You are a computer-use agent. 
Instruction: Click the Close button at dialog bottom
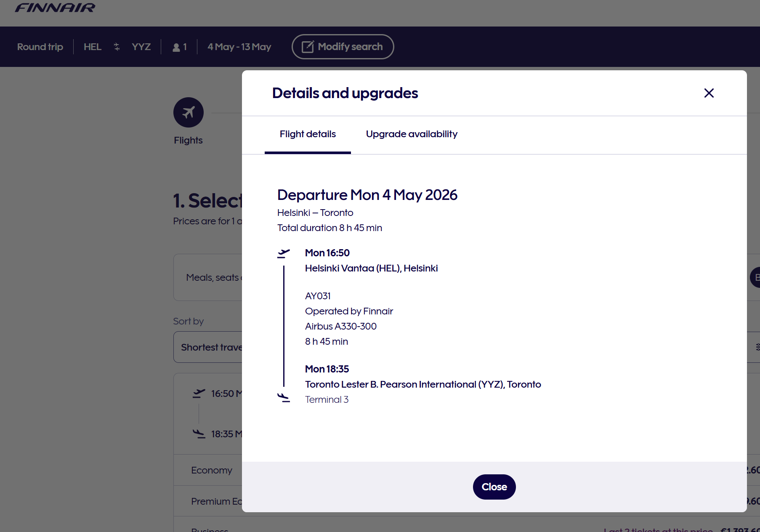494,487
